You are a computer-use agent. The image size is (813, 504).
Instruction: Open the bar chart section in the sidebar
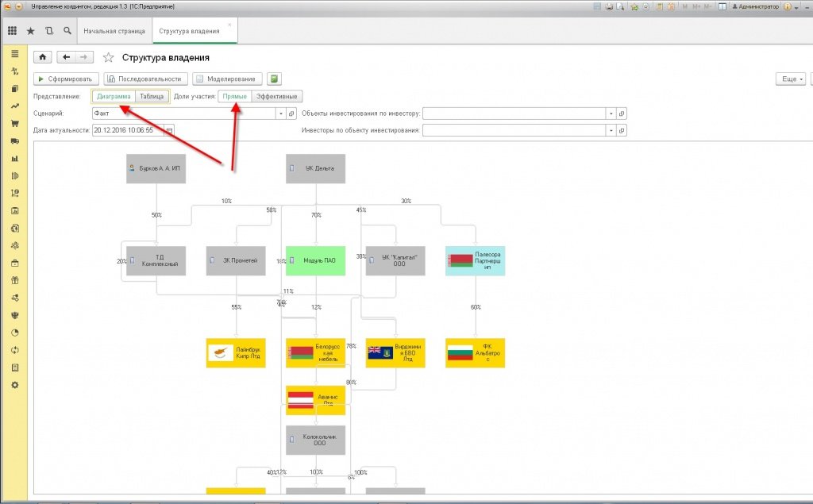(14, 159)
